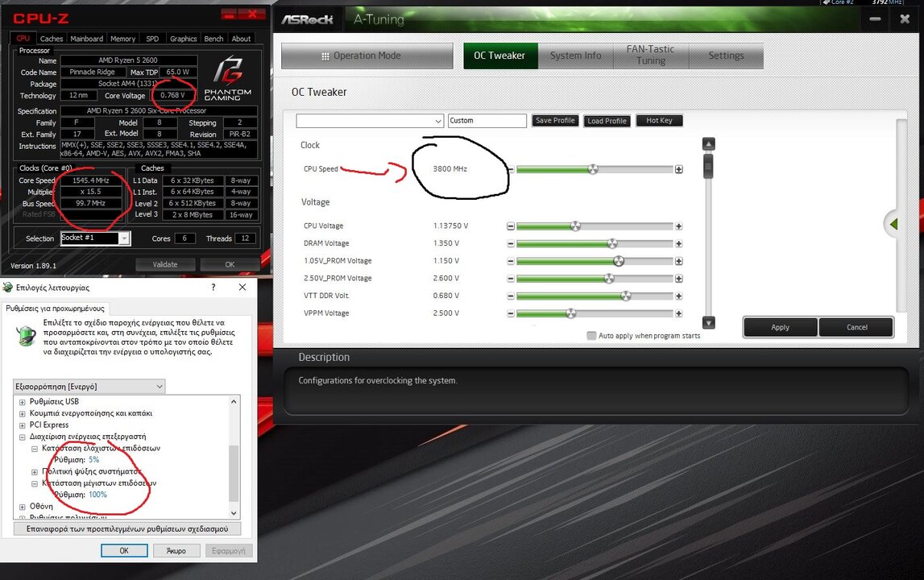This screenshot has height=580, width=924.
Task: Apply the OC Tweaker settings
Action: pos(781,327)
